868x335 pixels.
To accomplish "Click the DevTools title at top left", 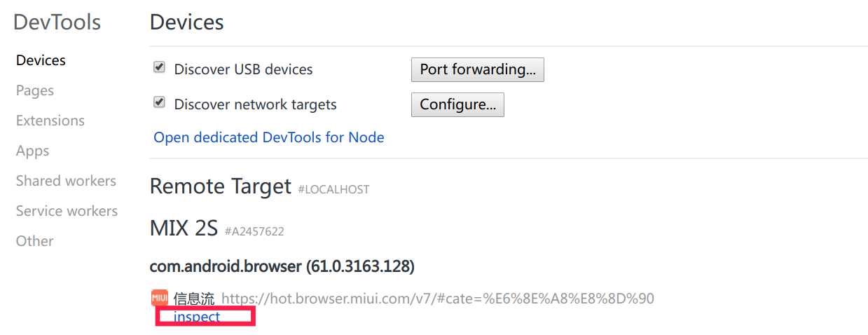I will 57,22.
